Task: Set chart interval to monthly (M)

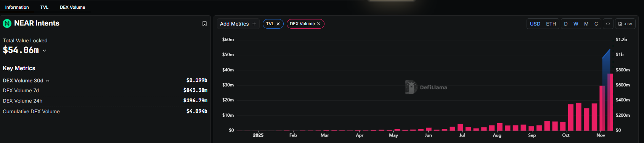Action: [586, 24]
